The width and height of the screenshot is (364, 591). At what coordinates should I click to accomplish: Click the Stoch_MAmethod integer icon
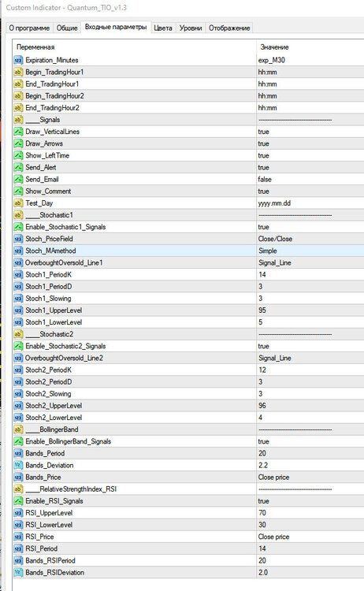tap(18, 251)
